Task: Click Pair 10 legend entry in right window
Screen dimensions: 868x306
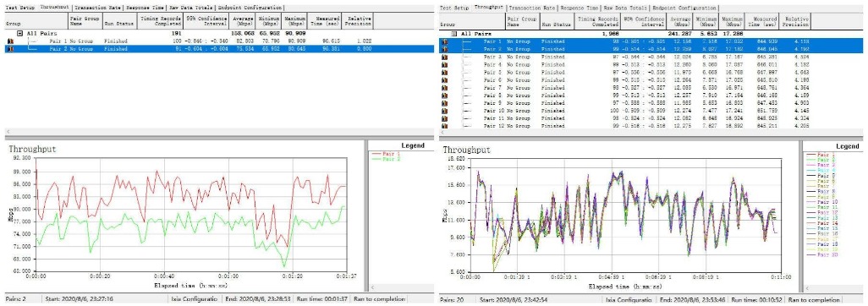Action: (x=822, y=202)
